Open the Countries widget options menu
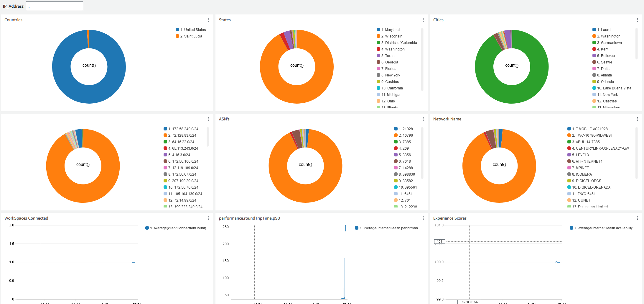Viewport: 644px width, 304px height. [209, 20]
